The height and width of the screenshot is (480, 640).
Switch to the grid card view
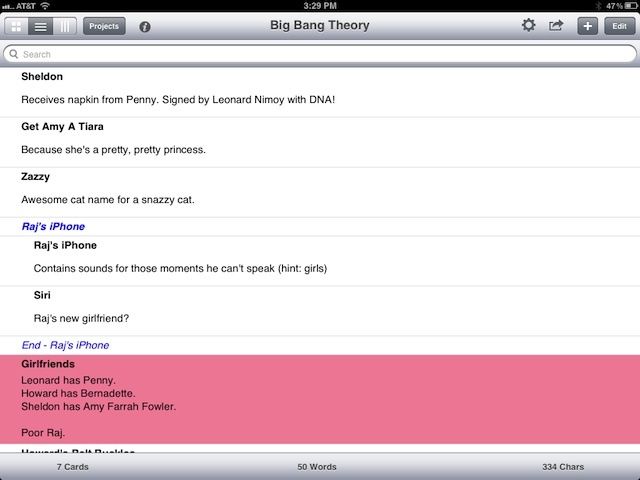point(16,27)
